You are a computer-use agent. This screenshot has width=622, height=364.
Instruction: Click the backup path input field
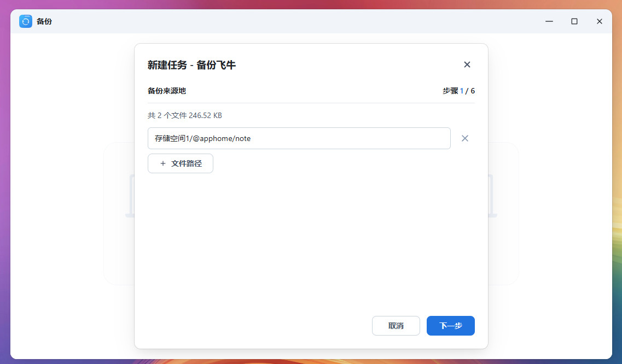299,138
